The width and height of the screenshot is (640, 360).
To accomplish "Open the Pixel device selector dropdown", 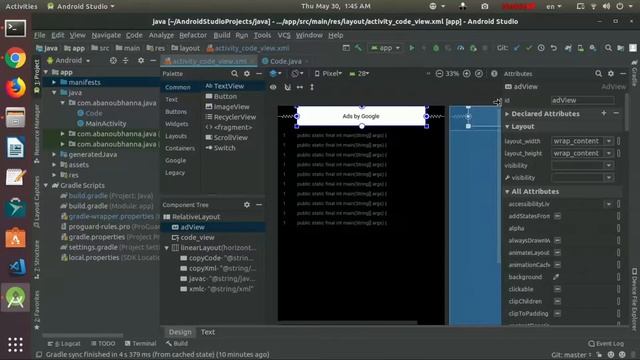I will pos(328,73).
